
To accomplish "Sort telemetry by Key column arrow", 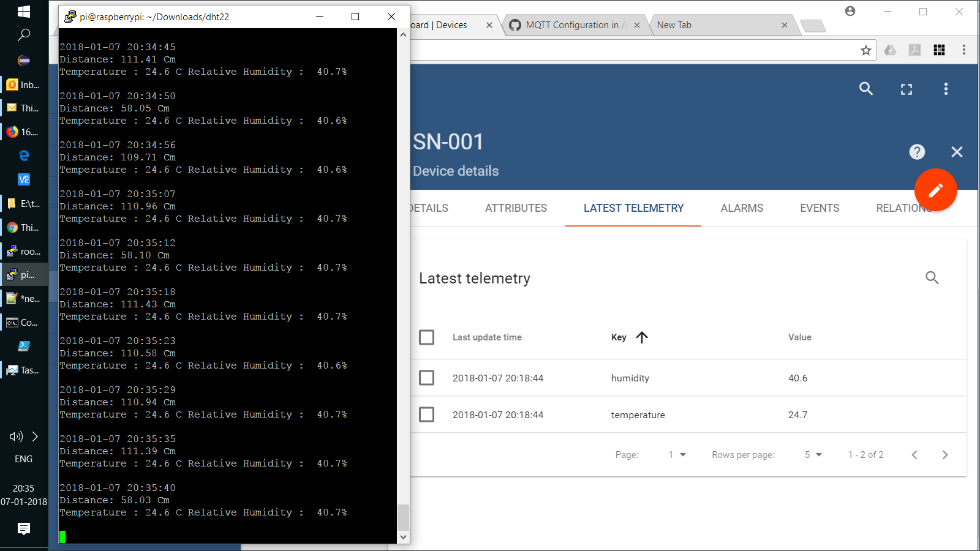I will point(642,337).
